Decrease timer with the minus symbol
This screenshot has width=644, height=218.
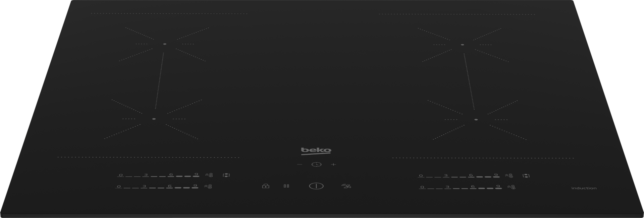(x=300, y=164)
